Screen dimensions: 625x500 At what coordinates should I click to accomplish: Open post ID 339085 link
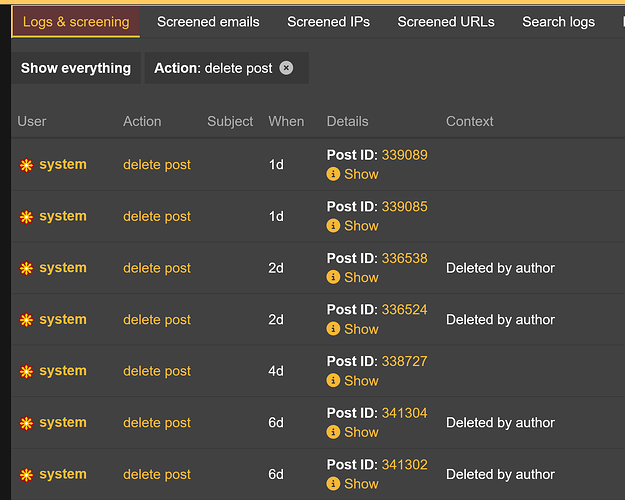pos(405,207)
